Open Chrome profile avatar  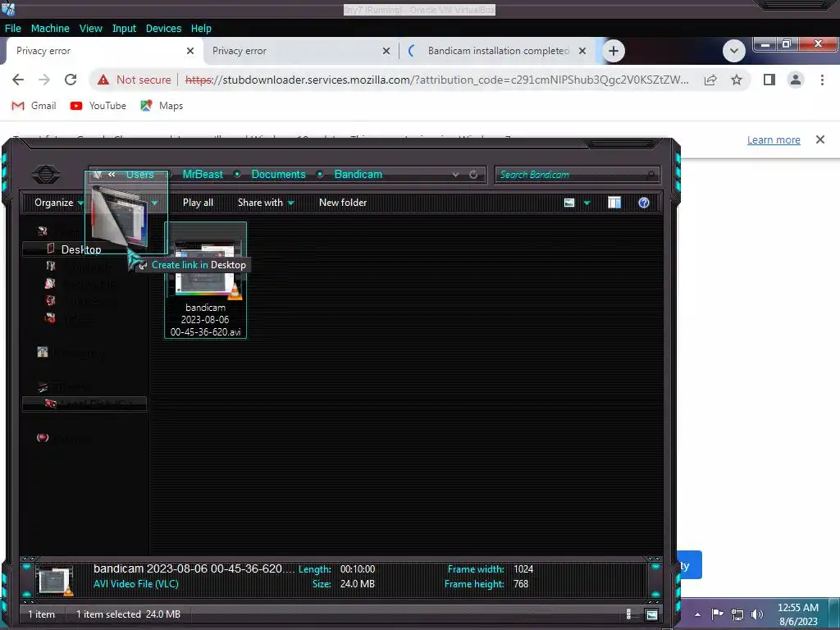(x=796, y=80)
